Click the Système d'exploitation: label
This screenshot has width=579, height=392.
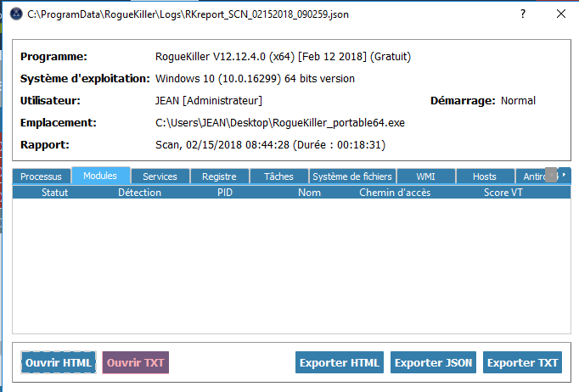pyautogui.click(x=85, y=79)
